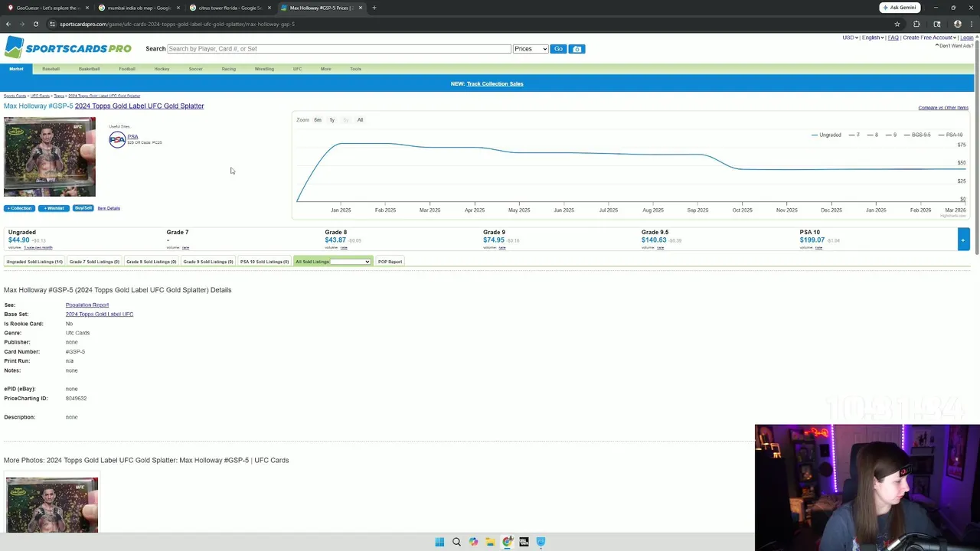Toggle the 7 series in chart legend
Image resolution: width=980 pixels, height=551 pixels.
click(854, 135)
